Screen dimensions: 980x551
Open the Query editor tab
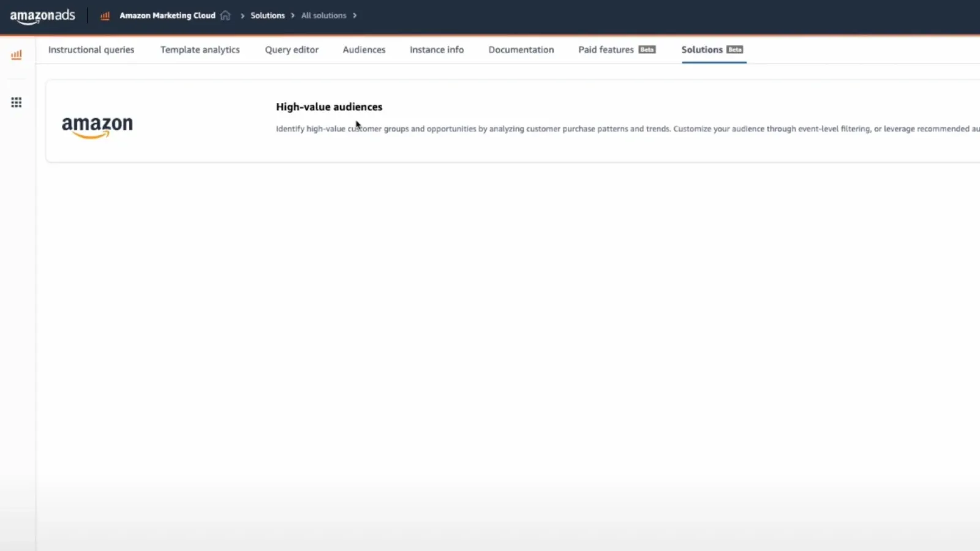(292, 50)
